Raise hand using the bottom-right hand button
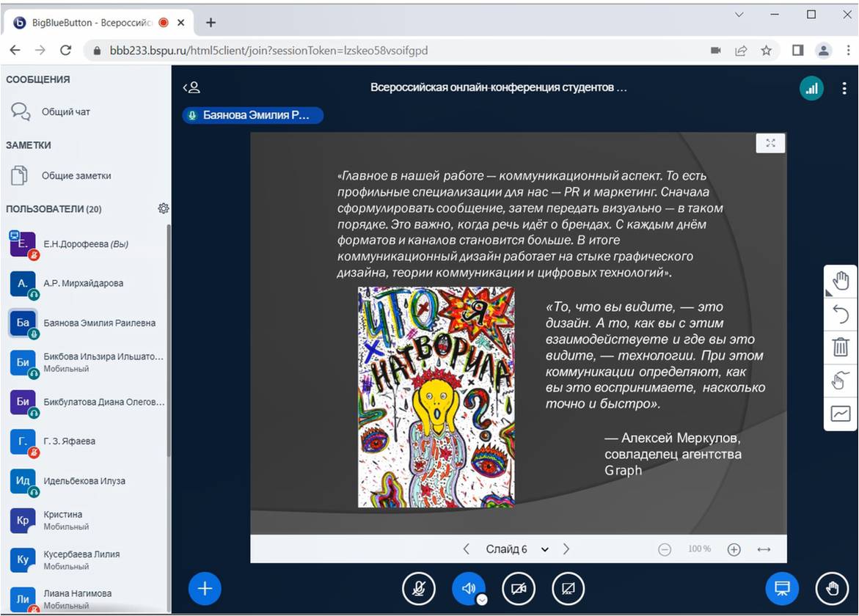The width and height of the screenshot is (859, 616). pos(832,588)
